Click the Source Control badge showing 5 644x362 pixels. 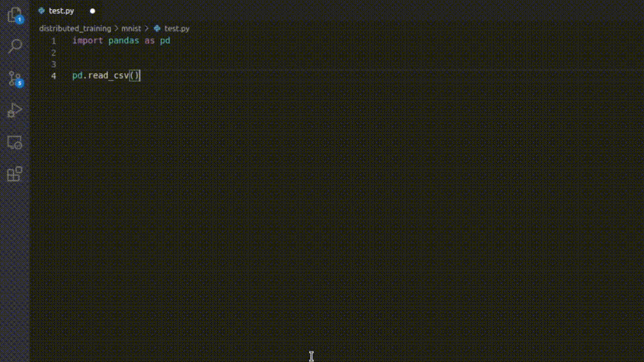pos(20,84)
